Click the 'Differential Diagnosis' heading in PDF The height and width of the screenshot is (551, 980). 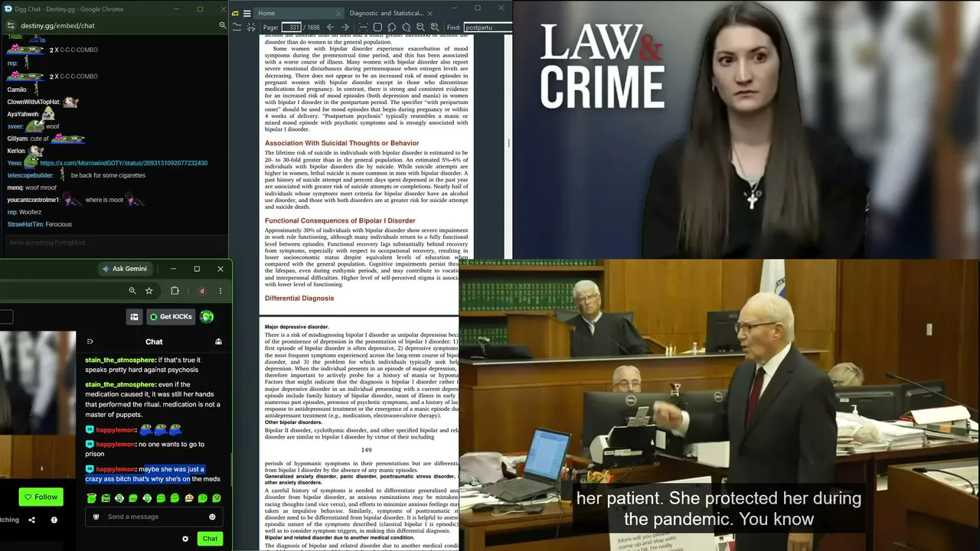click(299, 298)
